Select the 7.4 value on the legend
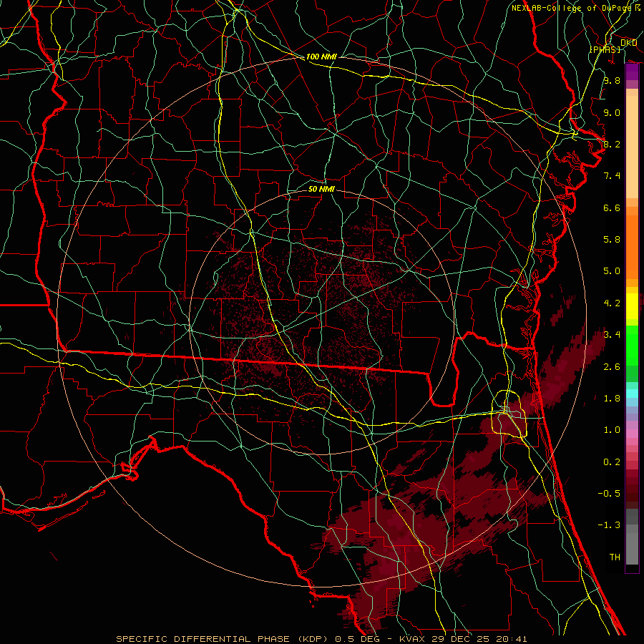The height and width of the screenshot is (644, 644). (x=612, y=176)
